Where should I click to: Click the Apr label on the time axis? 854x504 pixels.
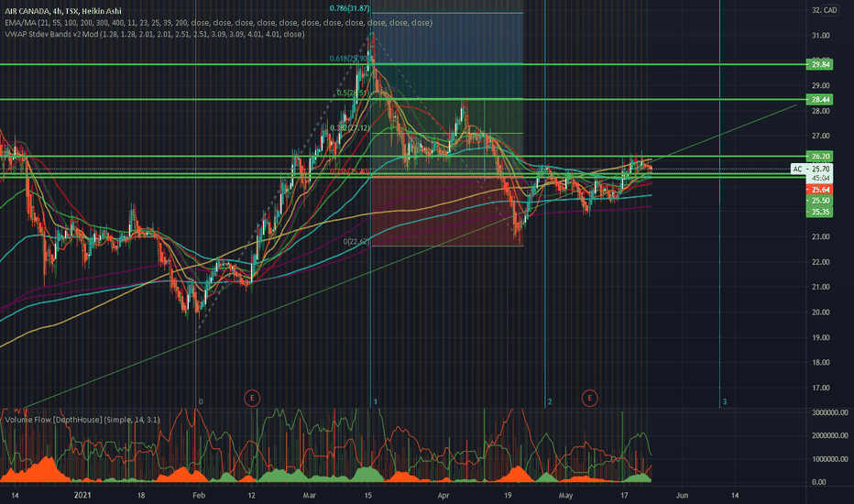tap(443, 495)
